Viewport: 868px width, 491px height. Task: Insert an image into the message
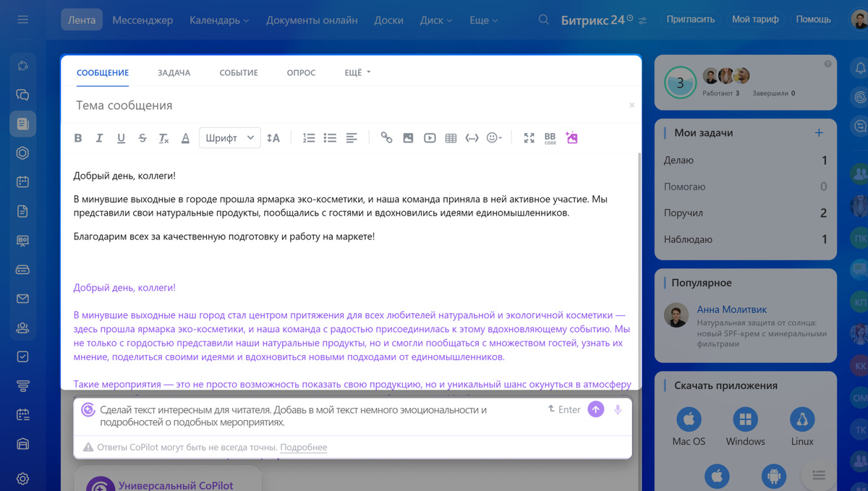pyautogui.click(x=408, y=137)
